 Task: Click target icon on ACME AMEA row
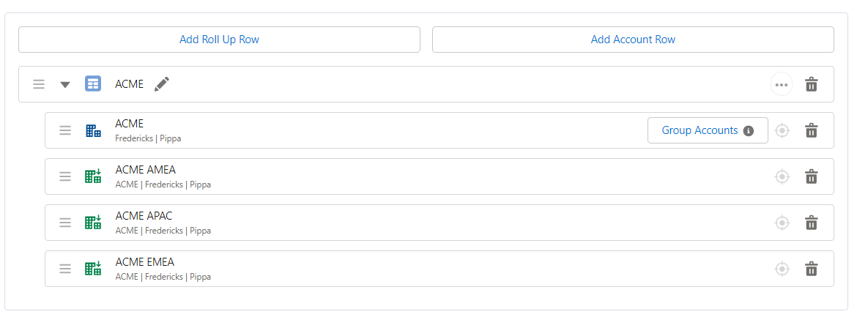[782, 176]
